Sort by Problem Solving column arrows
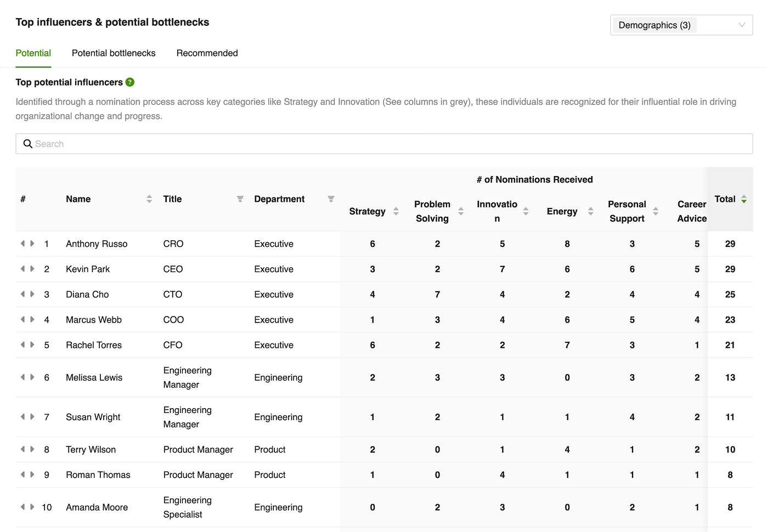This screenshot has height=532, width=767. (461, 212)
